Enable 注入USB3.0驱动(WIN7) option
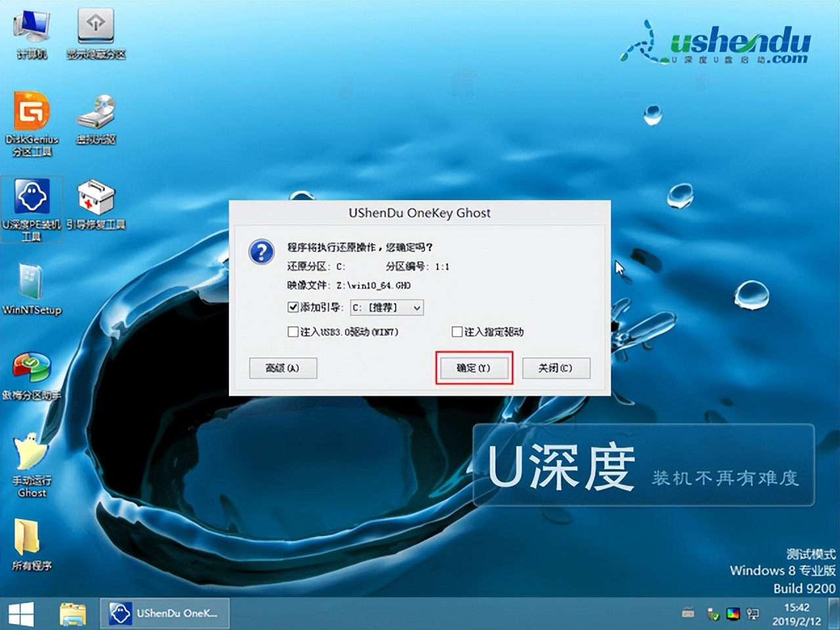The image size is (840, 630). 293,332
